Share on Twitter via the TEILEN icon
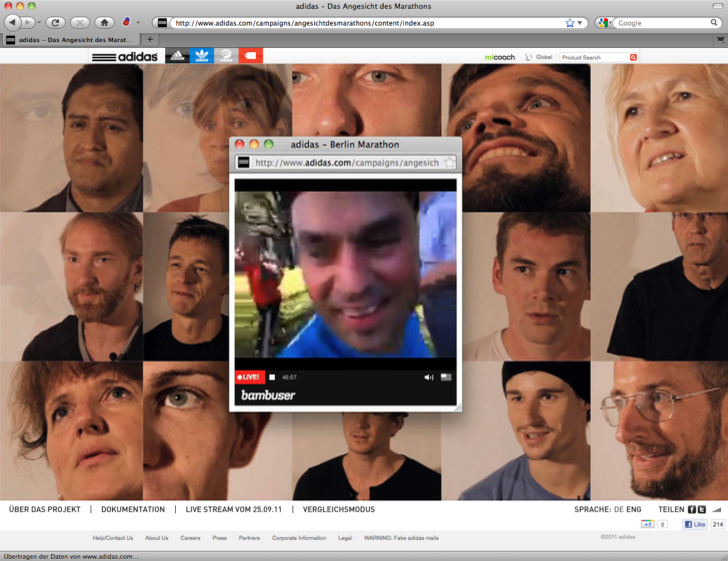The image size is (728, 561). (x=702, y=509)
